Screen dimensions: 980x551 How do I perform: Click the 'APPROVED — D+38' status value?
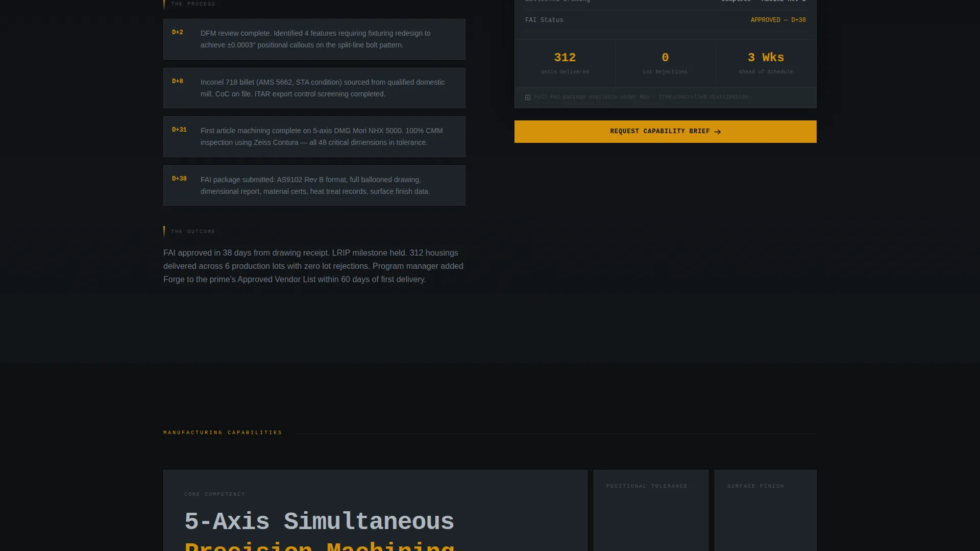point(778,20)
